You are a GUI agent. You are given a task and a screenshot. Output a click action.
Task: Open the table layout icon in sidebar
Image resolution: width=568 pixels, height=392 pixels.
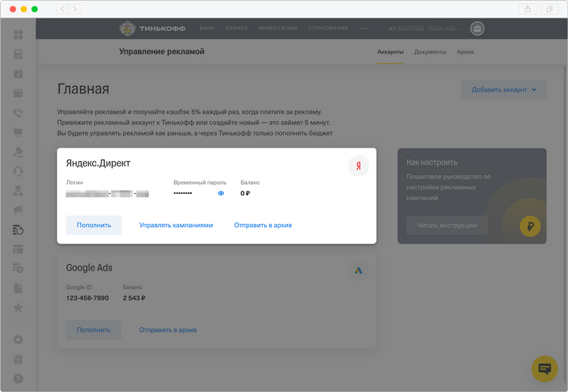17,249
